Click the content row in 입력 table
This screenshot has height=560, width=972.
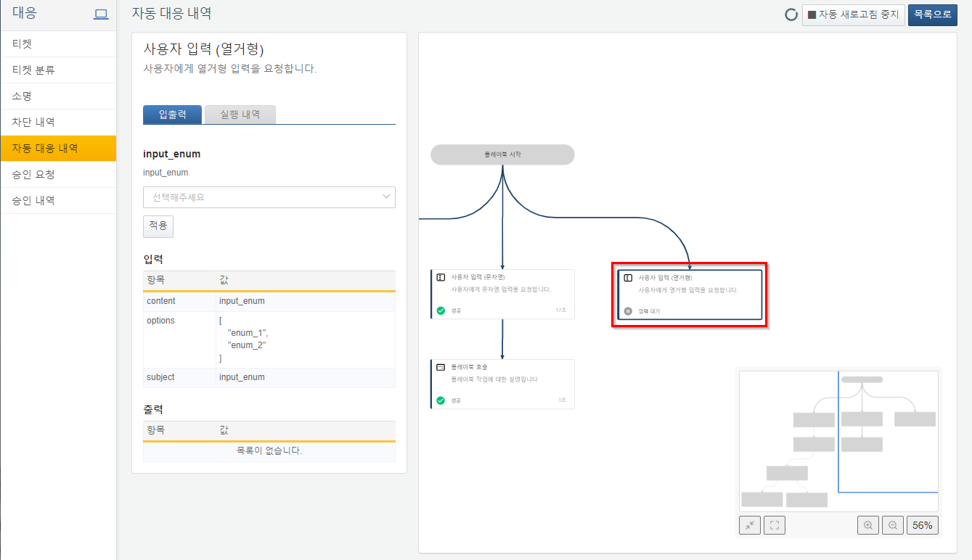[x=269, y=301]
